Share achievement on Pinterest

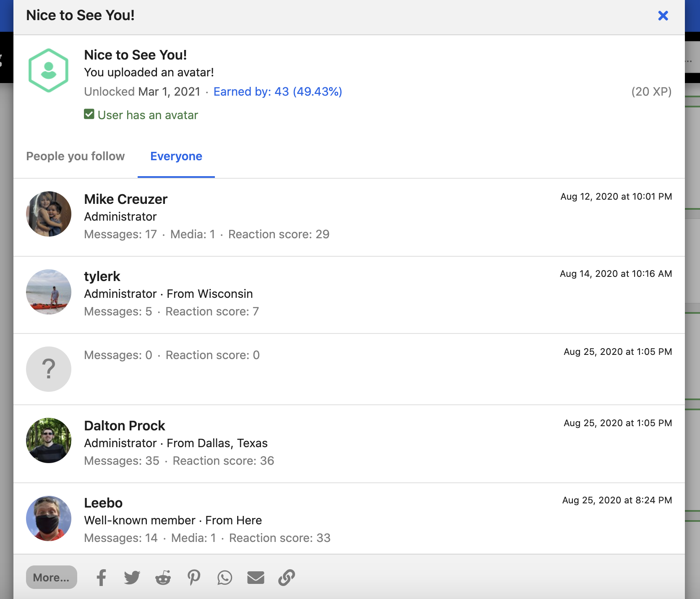(193, 578)
